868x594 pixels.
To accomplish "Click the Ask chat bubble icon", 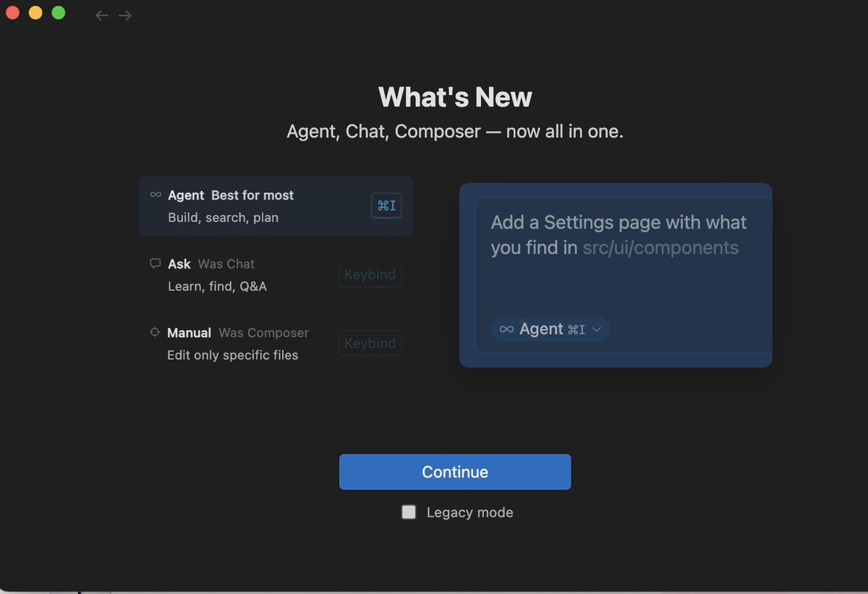I will pyautogui.click(x=155, y=263).
